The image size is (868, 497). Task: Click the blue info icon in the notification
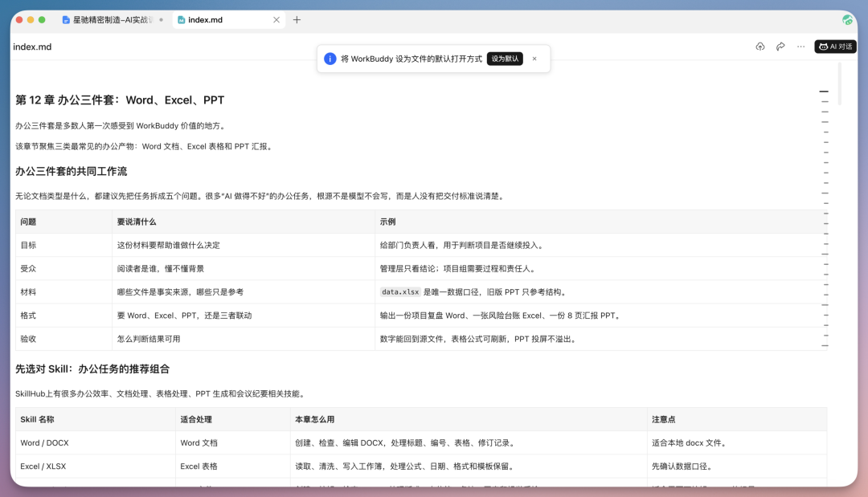pyautogui.click(x=330, y=59)
